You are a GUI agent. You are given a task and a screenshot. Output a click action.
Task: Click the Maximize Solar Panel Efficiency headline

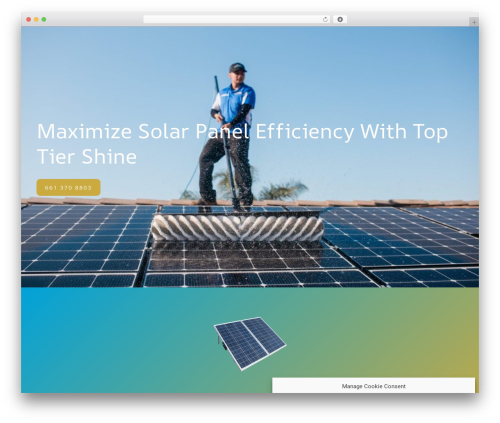pos(242,144)
